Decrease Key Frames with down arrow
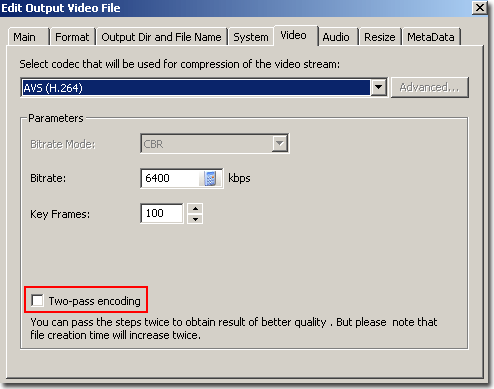The image size is (494, 389). [x=195, y=219]
